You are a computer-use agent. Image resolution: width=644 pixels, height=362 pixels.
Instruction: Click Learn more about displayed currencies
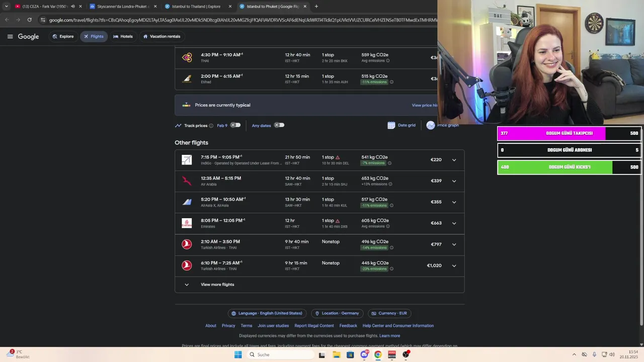tap(390, 336)
